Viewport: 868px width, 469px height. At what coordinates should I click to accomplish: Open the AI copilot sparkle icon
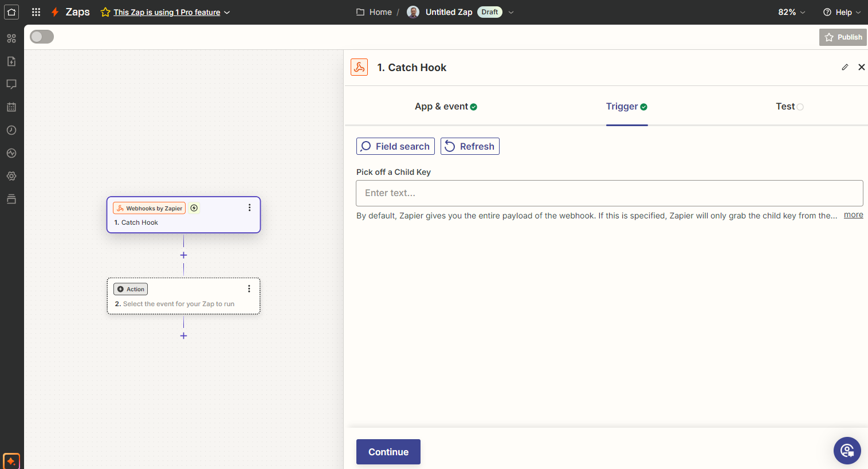point(11,461)
